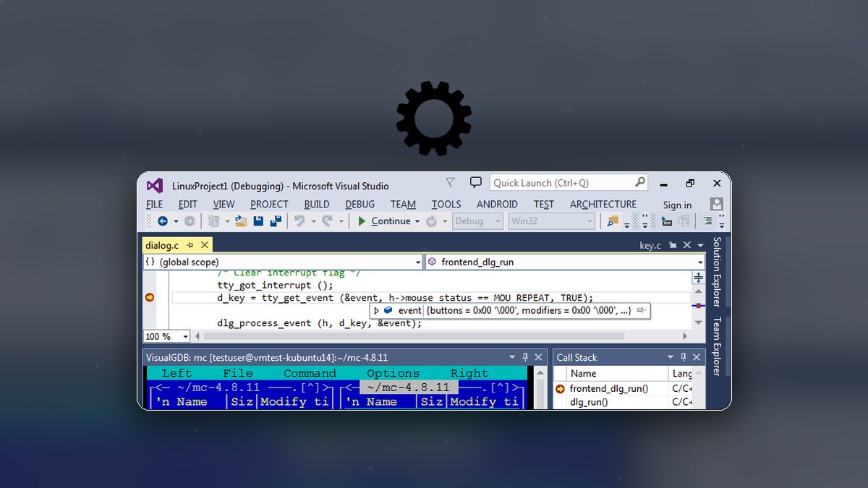Promote key.c preview tab with its pin icon
868x488 pixels.
click(x=673, y=246)
